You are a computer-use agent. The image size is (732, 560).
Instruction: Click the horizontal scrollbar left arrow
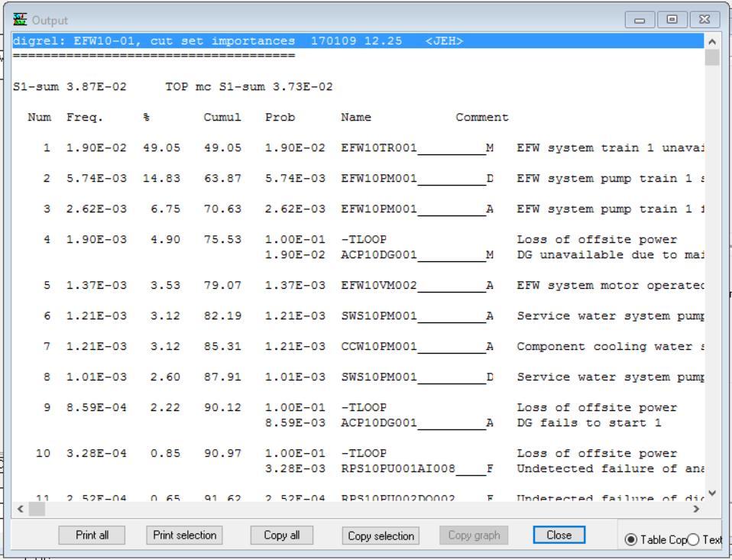coord(20,509)
